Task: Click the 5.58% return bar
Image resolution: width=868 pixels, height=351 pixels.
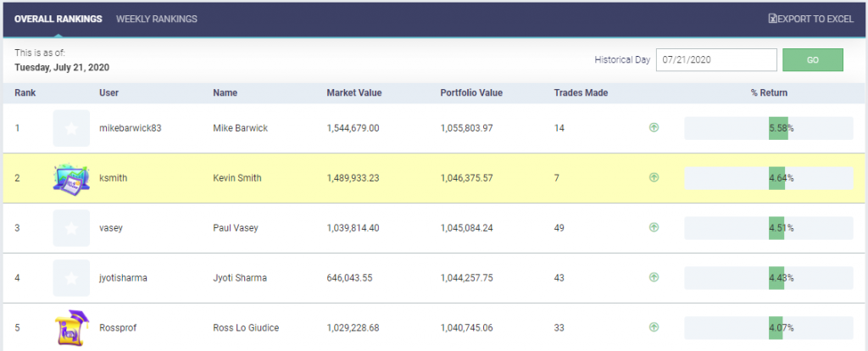Action: (x=769, y=128)
